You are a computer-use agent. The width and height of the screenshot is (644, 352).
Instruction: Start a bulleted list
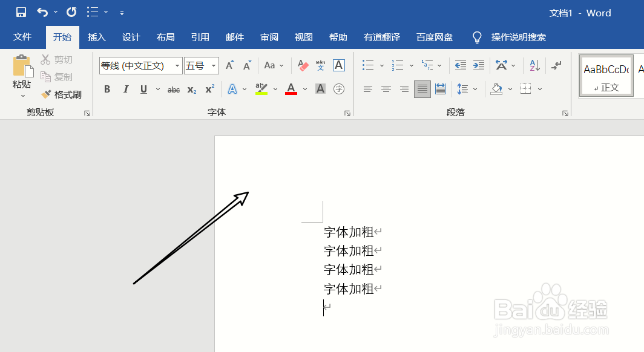(x=368, y=65)
